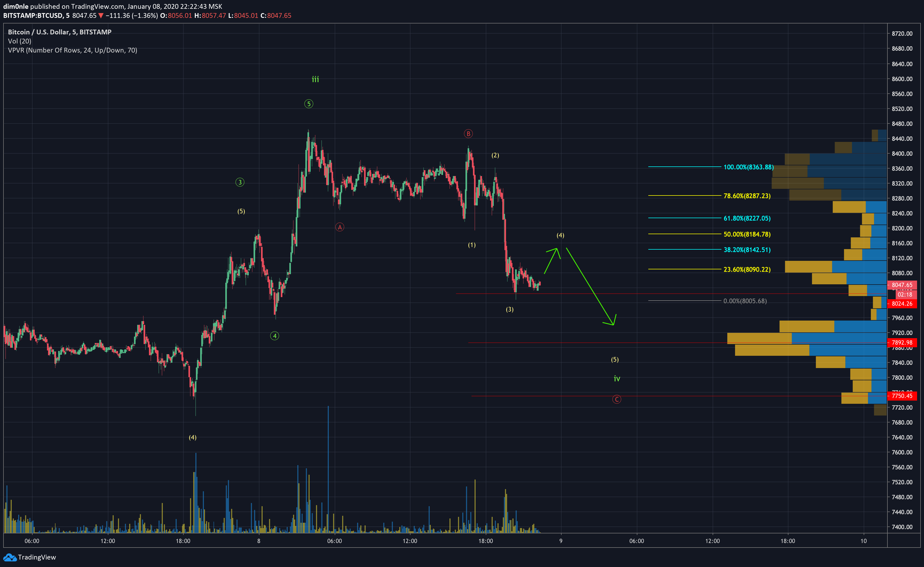Click the 7400.00 price axis label

pyautogui.click(x=902, y=527)
